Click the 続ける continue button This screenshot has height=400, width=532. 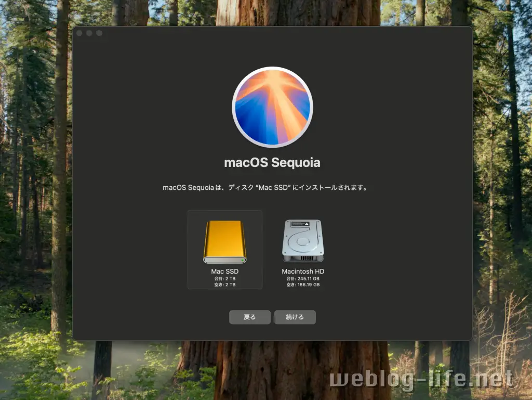(295, 317)
